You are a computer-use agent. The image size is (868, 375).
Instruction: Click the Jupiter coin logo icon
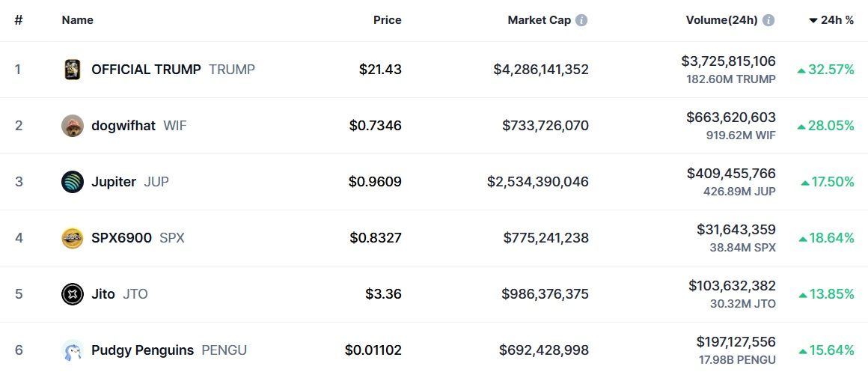72,182
